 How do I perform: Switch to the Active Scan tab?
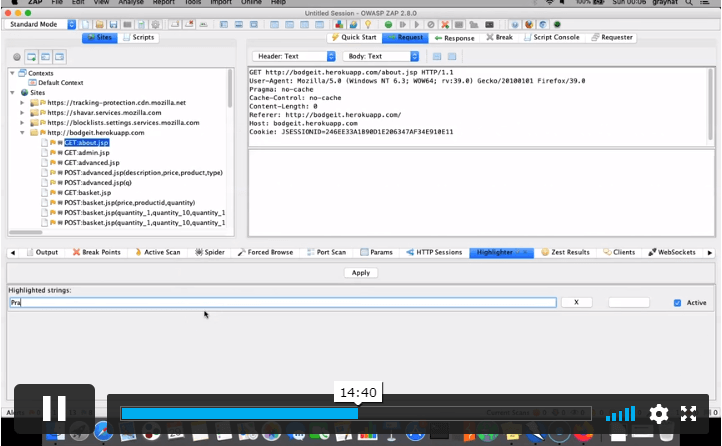[157, 252]
